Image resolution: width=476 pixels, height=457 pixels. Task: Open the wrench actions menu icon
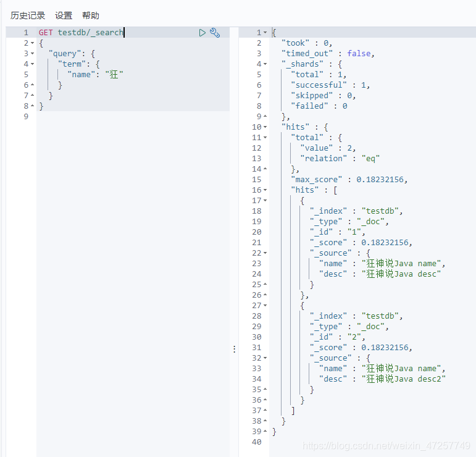[215, 33]
